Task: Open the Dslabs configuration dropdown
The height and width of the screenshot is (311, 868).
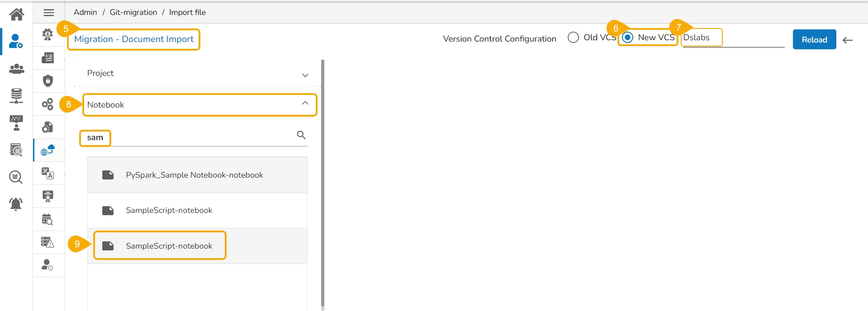Action: [x=733, y=38]
